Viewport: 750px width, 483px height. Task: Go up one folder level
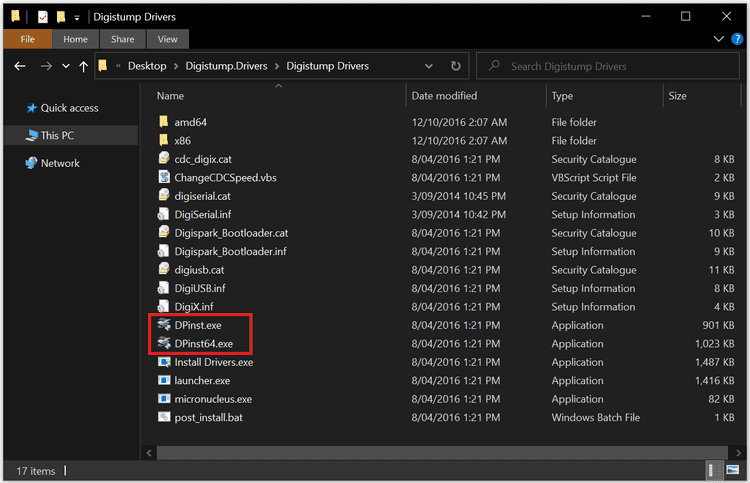point(84,66)
